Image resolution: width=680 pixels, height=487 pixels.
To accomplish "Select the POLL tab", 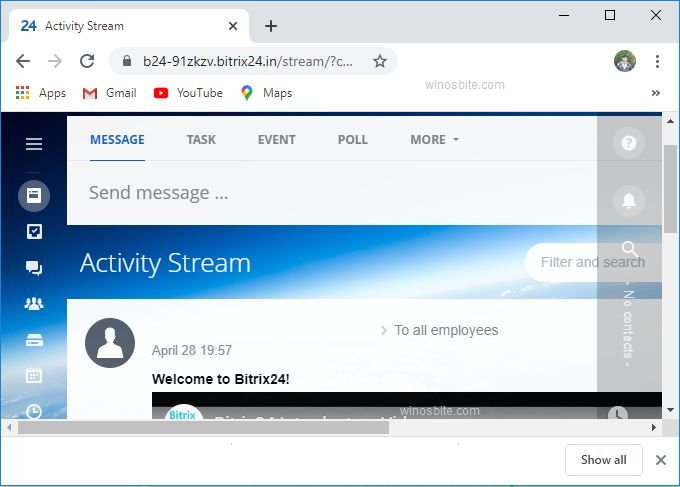I will point(353,140).
